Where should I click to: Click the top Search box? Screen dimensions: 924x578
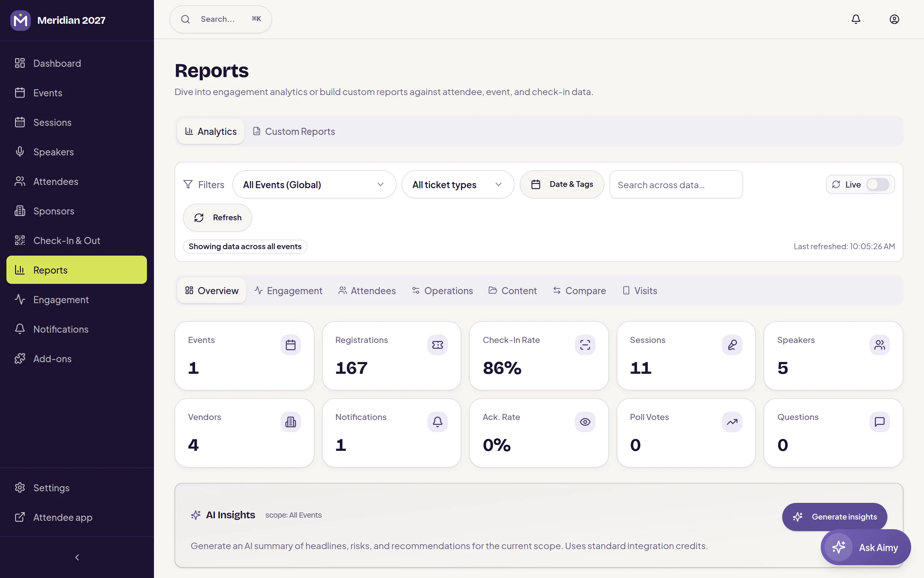click(221, 19)
